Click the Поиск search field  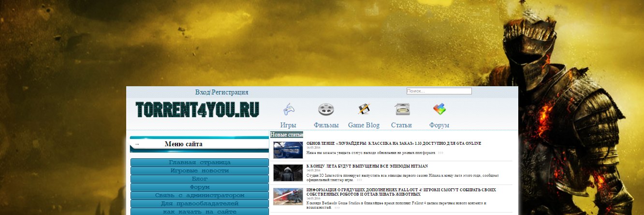(439, 91)
